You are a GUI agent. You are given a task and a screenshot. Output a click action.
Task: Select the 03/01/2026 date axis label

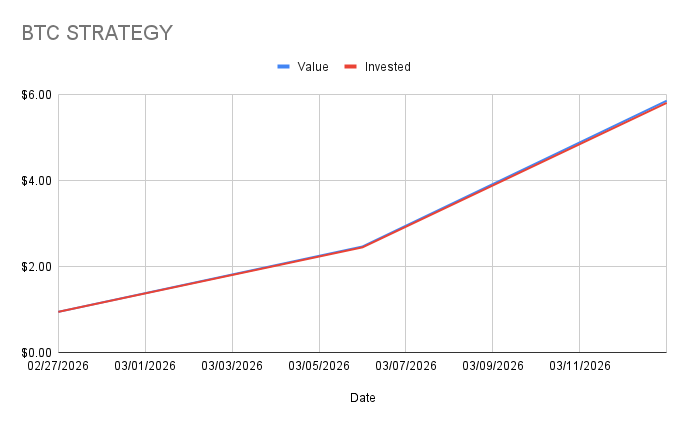pos(146,366)
